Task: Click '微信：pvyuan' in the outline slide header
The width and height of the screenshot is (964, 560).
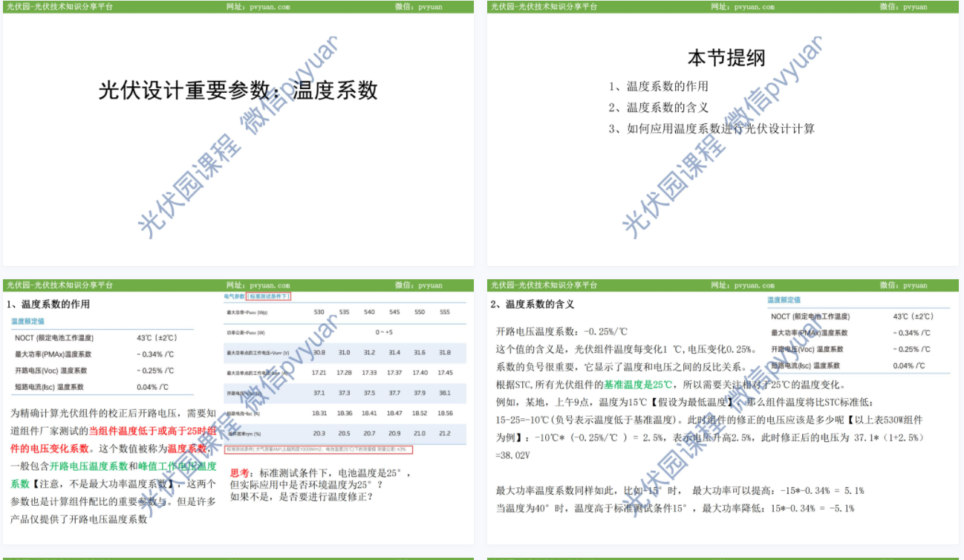Action: [x=903, y=7]
